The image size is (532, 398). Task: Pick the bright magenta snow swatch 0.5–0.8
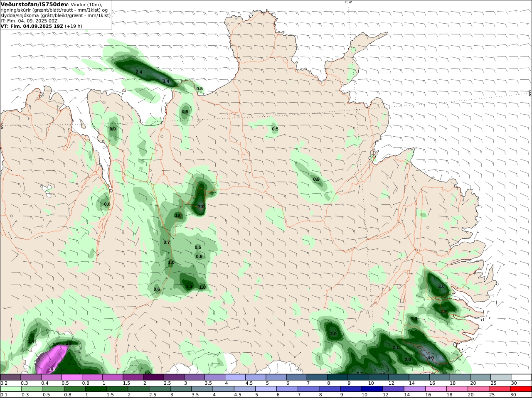click(x=71, y=377)
